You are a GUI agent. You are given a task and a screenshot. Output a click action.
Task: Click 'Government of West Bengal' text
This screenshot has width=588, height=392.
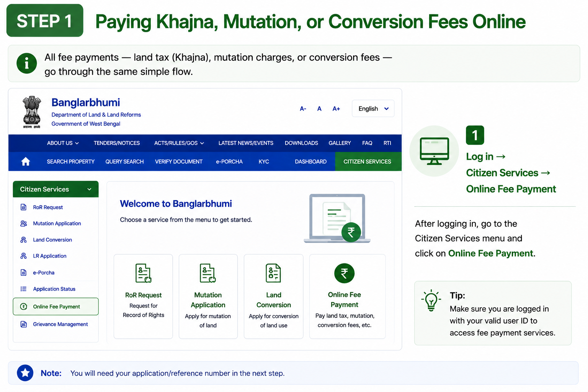[x=86, y=124]
